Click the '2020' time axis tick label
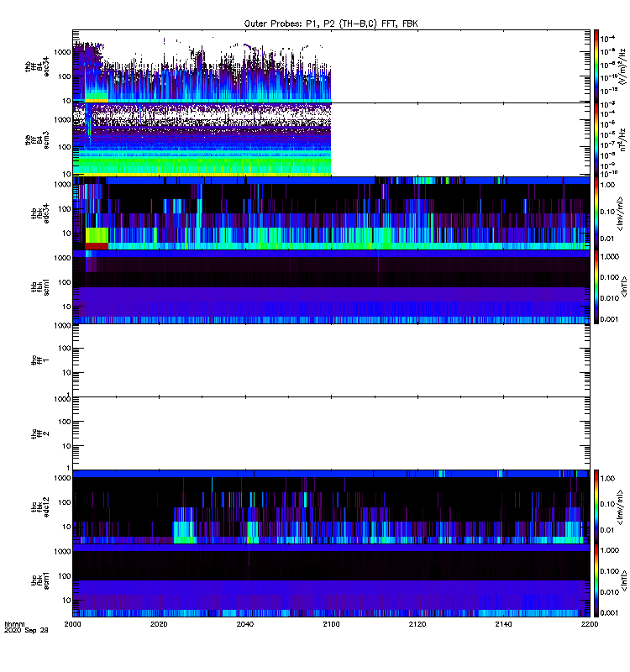Viewport: 630px width, 672px height. [x=159, y=624]
